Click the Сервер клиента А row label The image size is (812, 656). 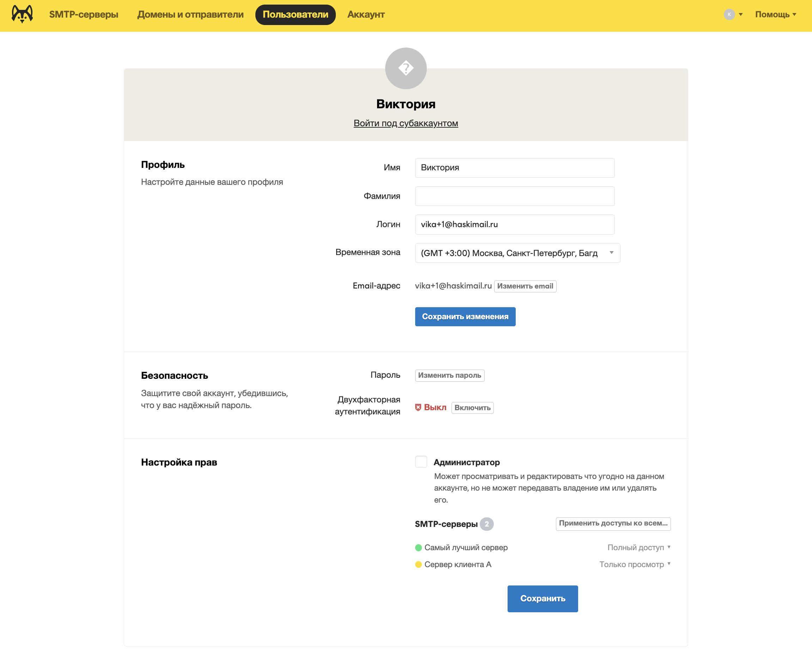(458, 565)
